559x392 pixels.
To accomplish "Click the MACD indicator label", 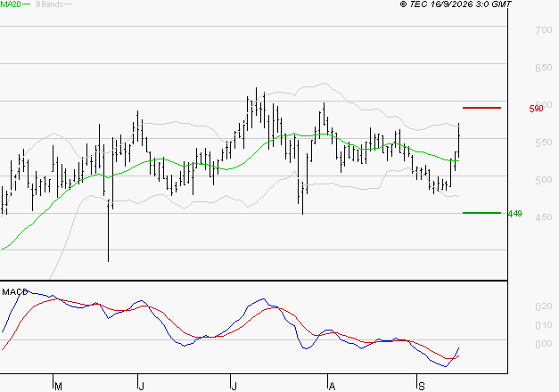I will click(15, 292).
